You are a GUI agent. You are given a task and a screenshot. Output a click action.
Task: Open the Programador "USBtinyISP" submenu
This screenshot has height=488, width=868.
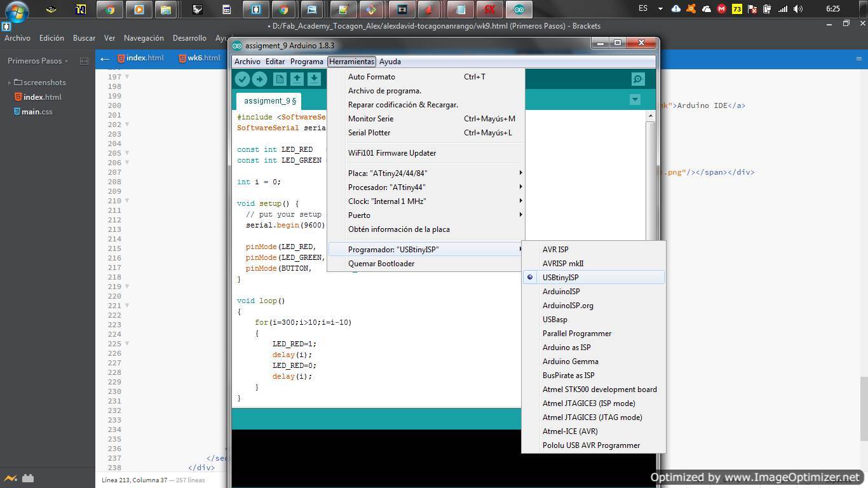tap(426, 250)
